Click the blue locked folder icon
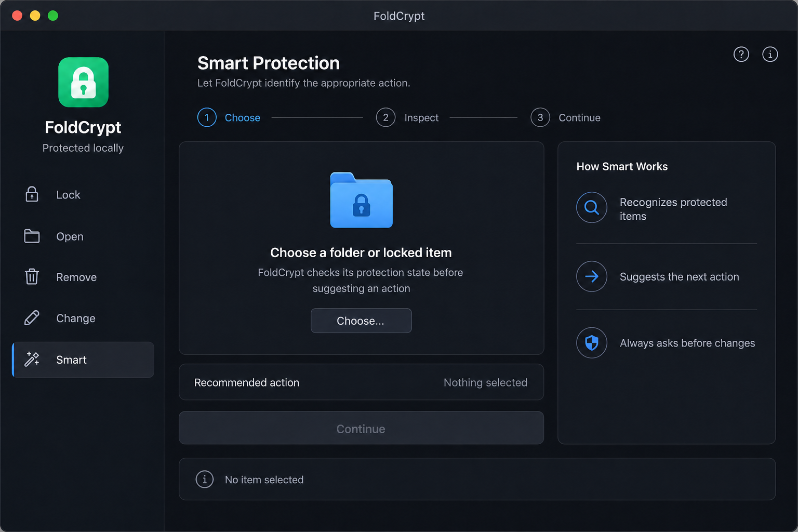 [x=362, y=200]
